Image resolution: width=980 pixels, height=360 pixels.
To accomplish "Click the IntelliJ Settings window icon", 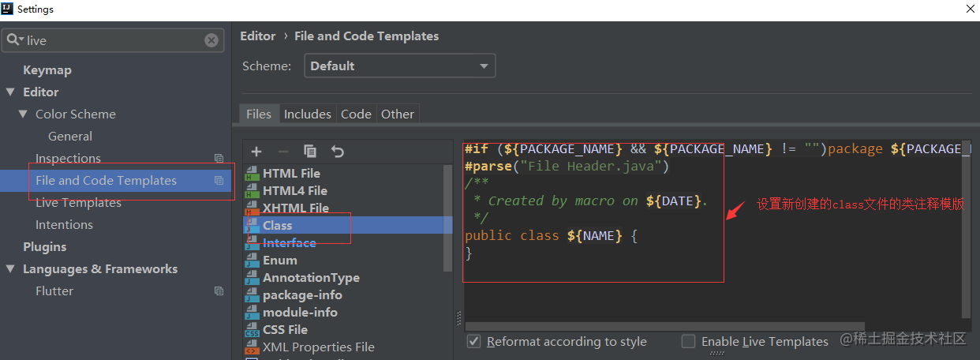I will (x=9, y=9).
